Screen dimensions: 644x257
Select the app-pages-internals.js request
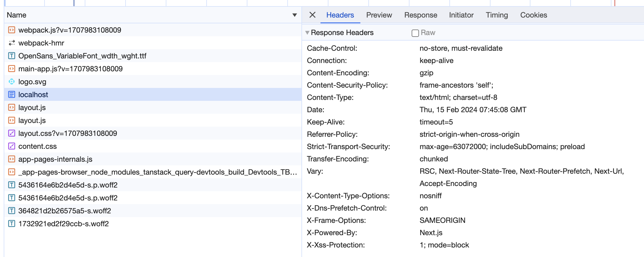pos(153,159)
